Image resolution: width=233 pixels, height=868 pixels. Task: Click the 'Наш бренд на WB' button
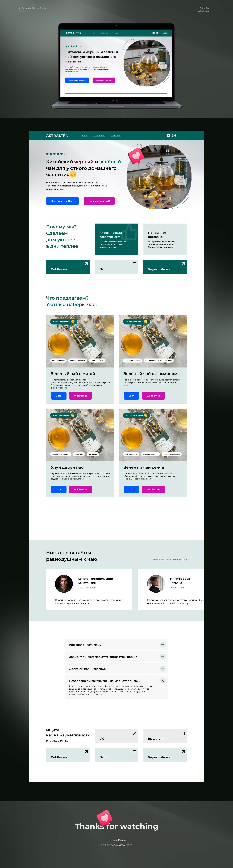tap(99, 201)
